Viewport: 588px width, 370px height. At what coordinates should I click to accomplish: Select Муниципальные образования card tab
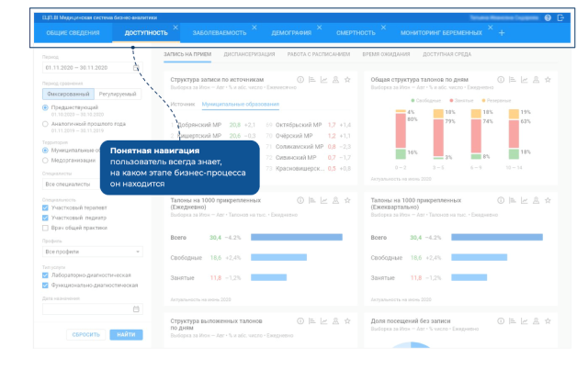pos(241,105)
